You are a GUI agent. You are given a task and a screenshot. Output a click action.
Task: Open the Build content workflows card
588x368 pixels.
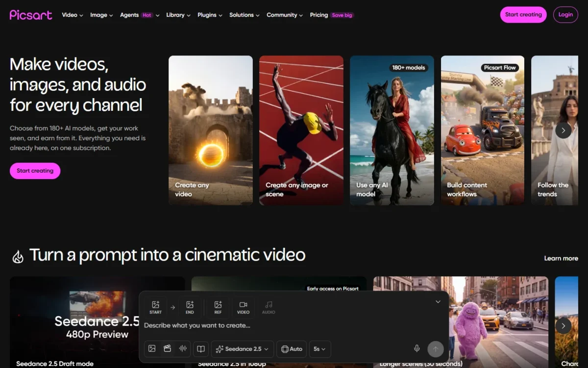pos(483,130)
